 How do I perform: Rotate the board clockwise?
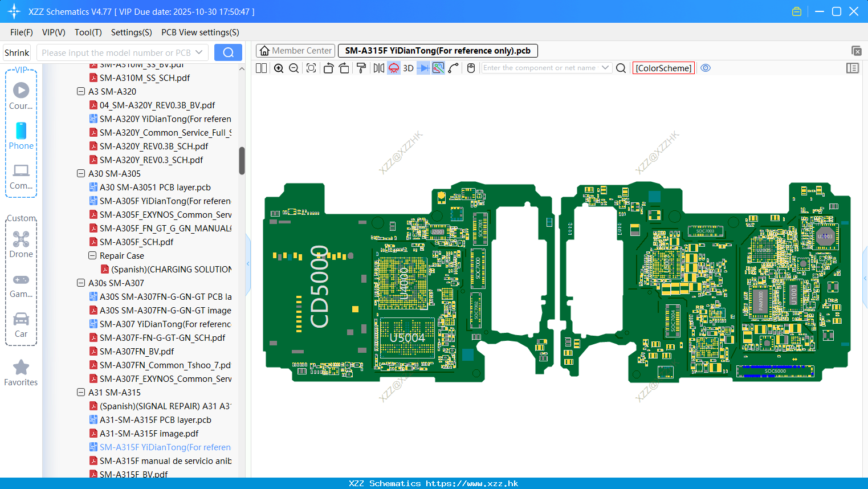(344, 68)
